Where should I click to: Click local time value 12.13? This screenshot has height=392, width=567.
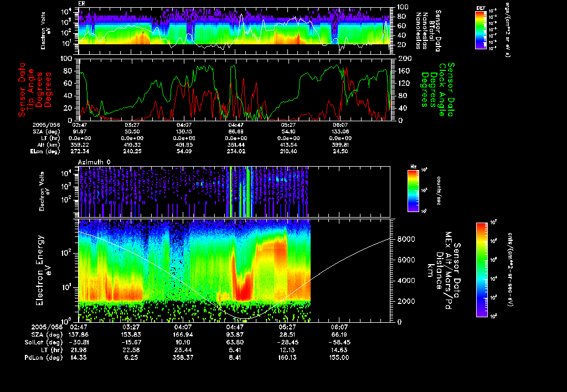click(x=287, y=350)
